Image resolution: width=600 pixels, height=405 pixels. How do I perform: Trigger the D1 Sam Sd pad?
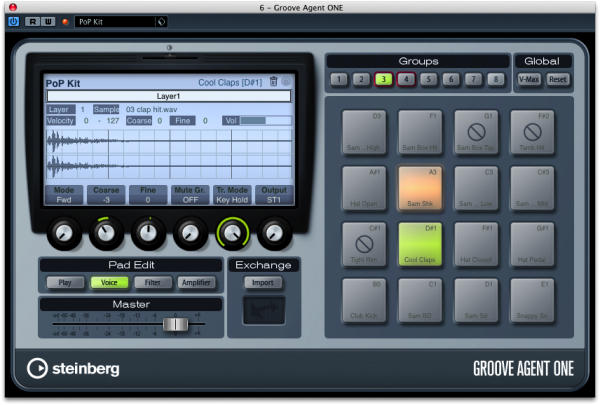[476, 300]
